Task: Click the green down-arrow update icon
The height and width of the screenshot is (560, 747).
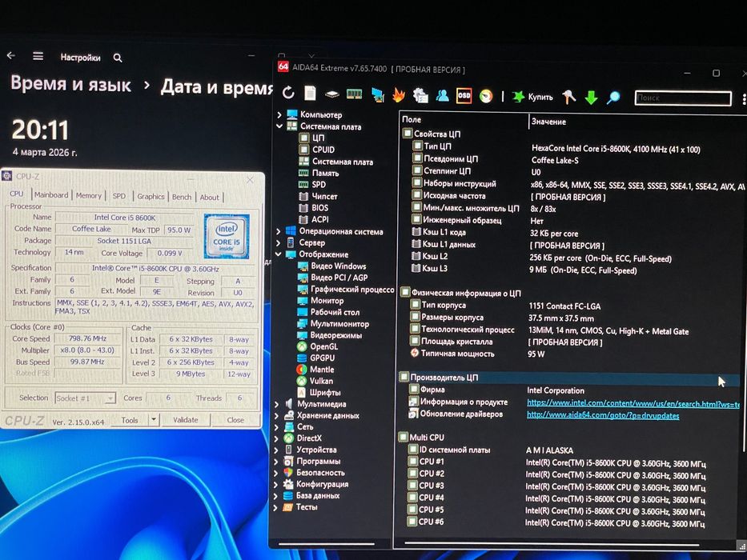Action: 591,98
